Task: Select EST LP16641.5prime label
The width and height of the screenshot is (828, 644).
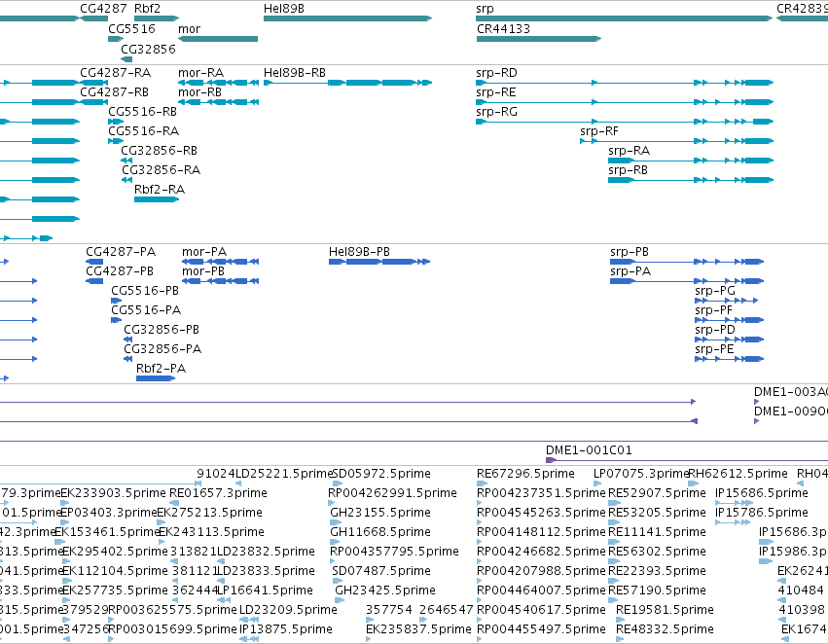Action: (x=266, y=590)
